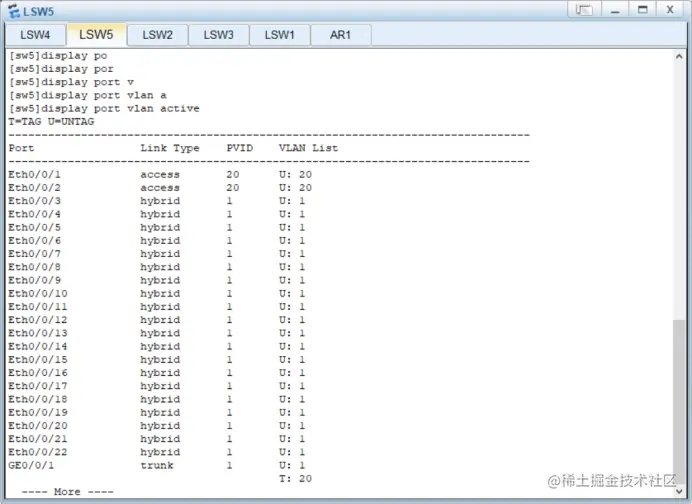The image size is (692, 504).
Task: Click the PVID 20 value of Eth0/0/2
Action: pos(233,188)
